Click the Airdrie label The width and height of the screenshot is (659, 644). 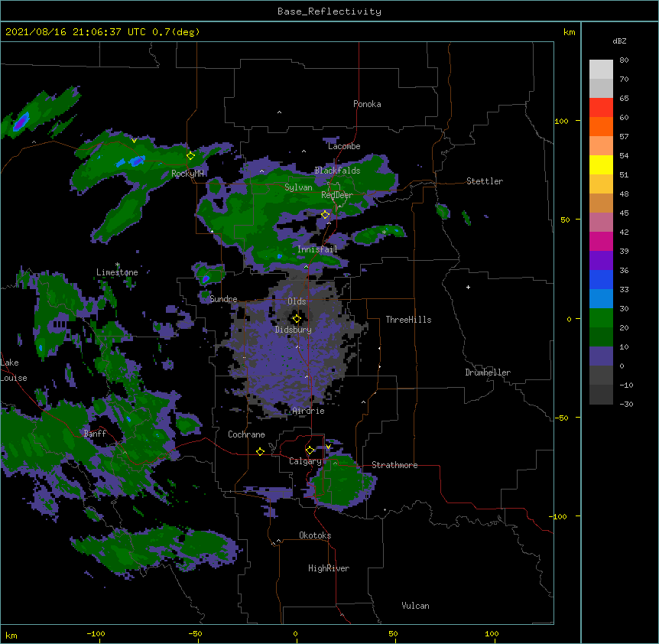(309, 411)
